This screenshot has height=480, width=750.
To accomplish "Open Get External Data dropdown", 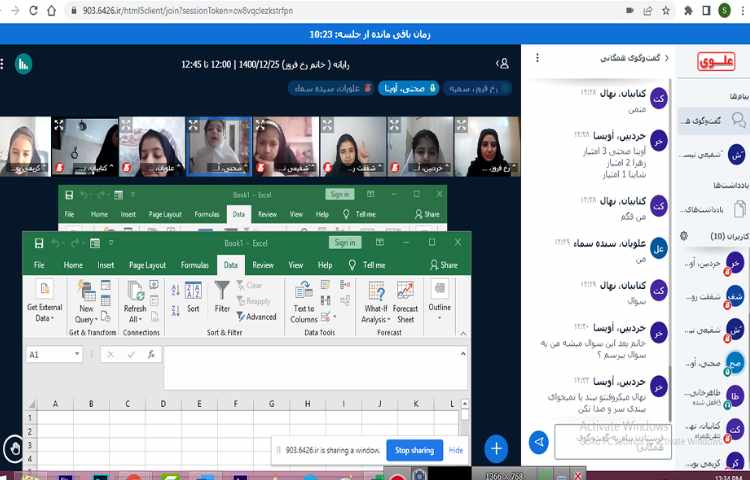I will 44,302.
